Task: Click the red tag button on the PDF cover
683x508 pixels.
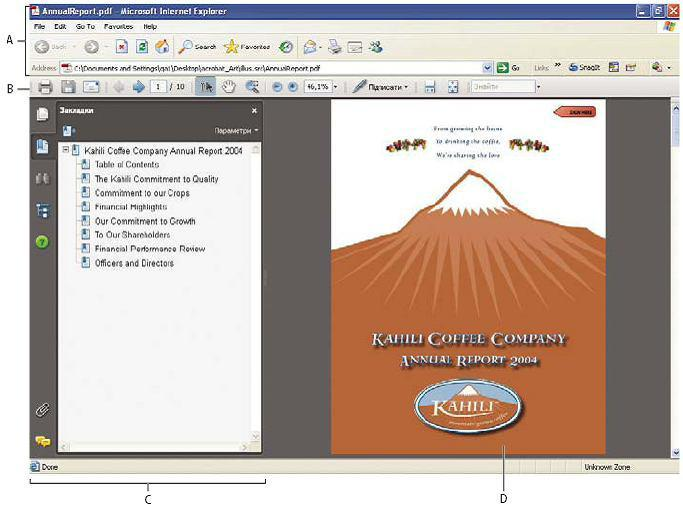Action: coord(575,112)
